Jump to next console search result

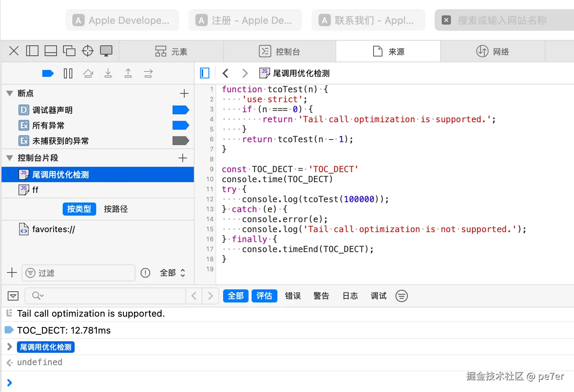coord(210,296)
